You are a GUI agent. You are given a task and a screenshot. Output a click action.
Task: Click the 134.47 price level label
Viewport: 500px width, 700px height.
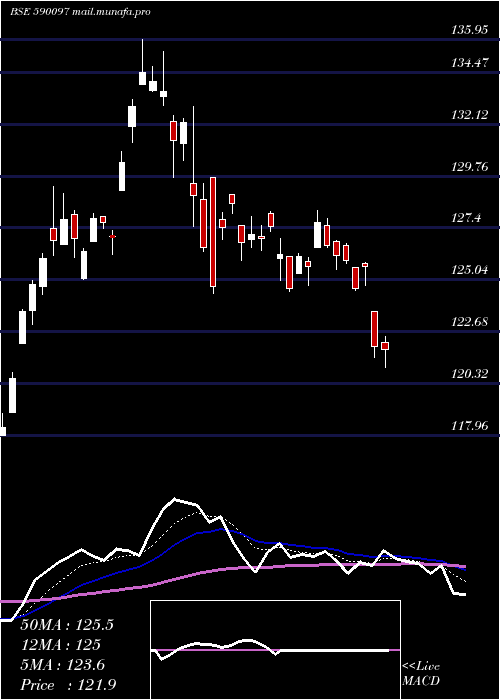(x=470, y=63)
